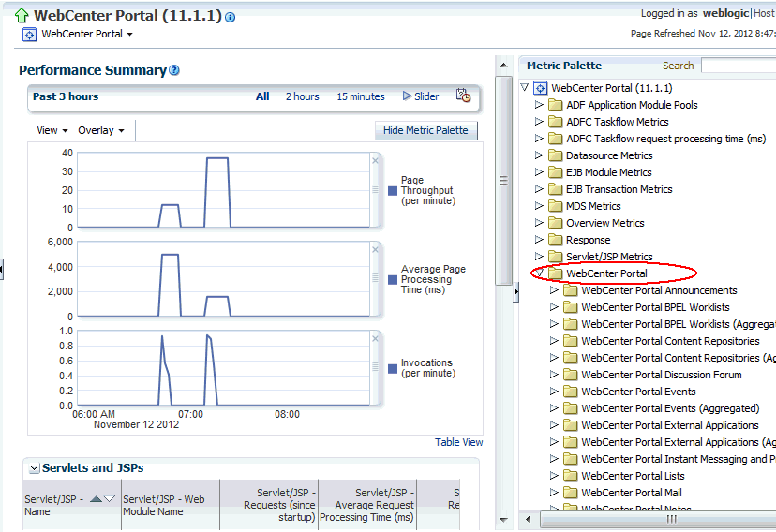Viewport: 776px width, 532px height.
Task: Click the Slider link
Action: point(426,96)
